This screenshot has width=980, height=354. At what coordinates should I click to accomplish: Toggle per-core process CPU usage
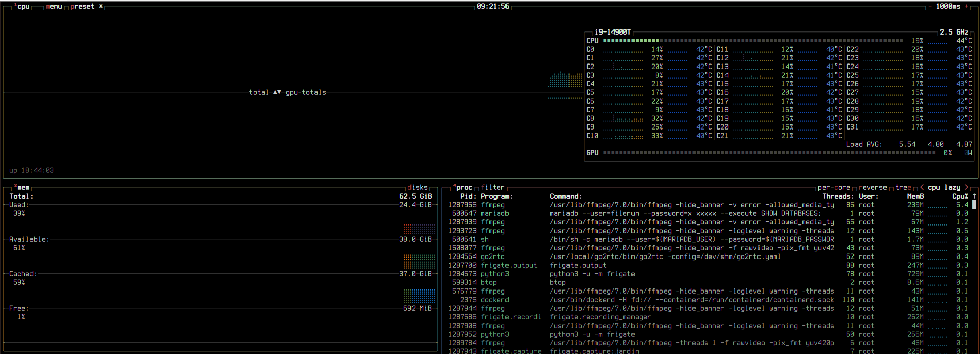834,187
